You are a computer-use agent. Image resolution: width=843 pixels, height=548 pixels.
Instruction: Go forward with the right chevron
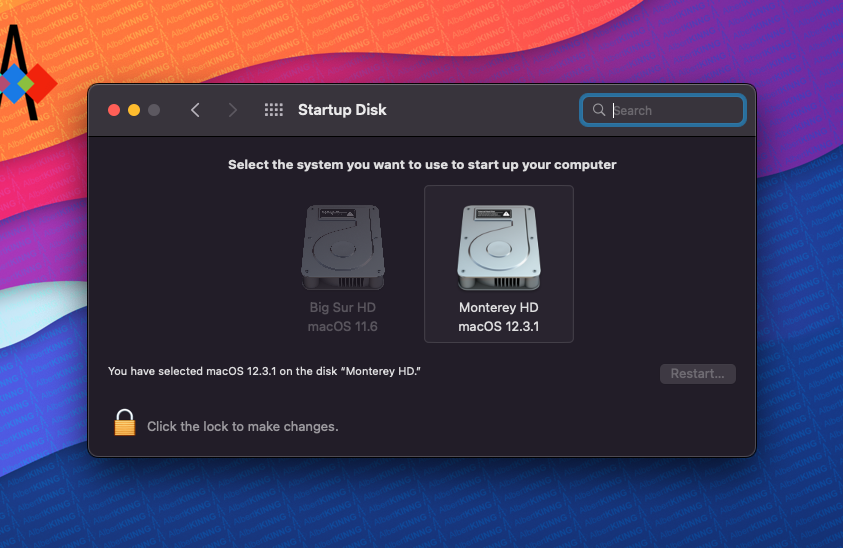click(x=232, y=110)
